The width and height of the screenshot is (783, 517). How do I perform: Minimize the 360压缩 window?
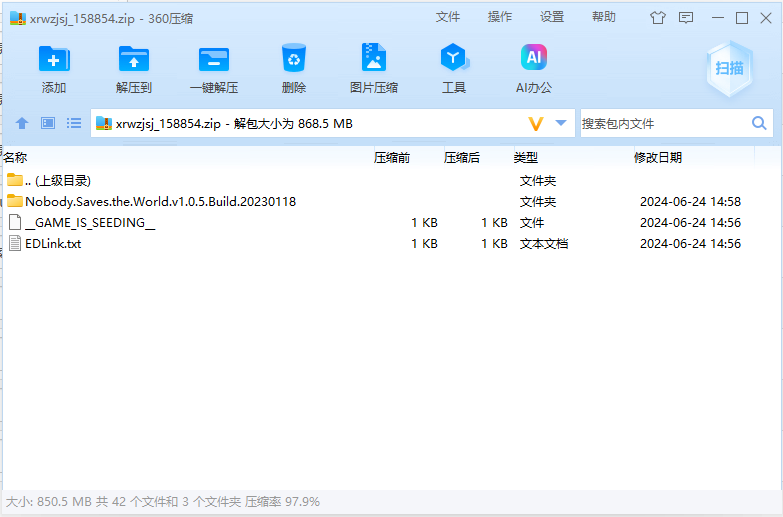(x=718, y=18)
